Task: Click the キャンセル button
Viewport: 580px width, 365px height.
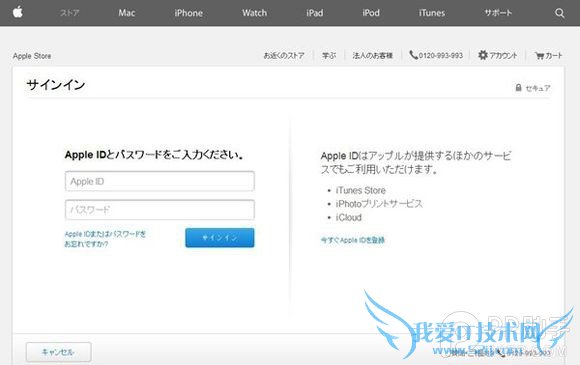Action: [58, 352]
